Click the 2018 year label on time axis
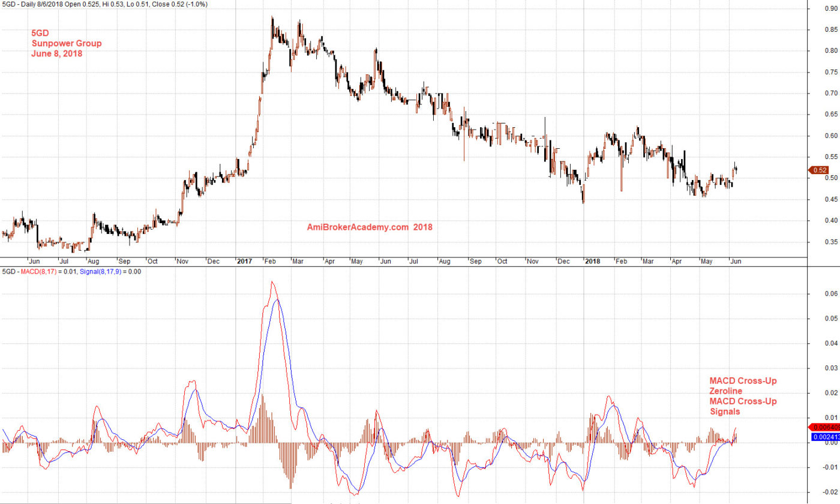Viewport: 840px width, 504px height. pos(592,262)
